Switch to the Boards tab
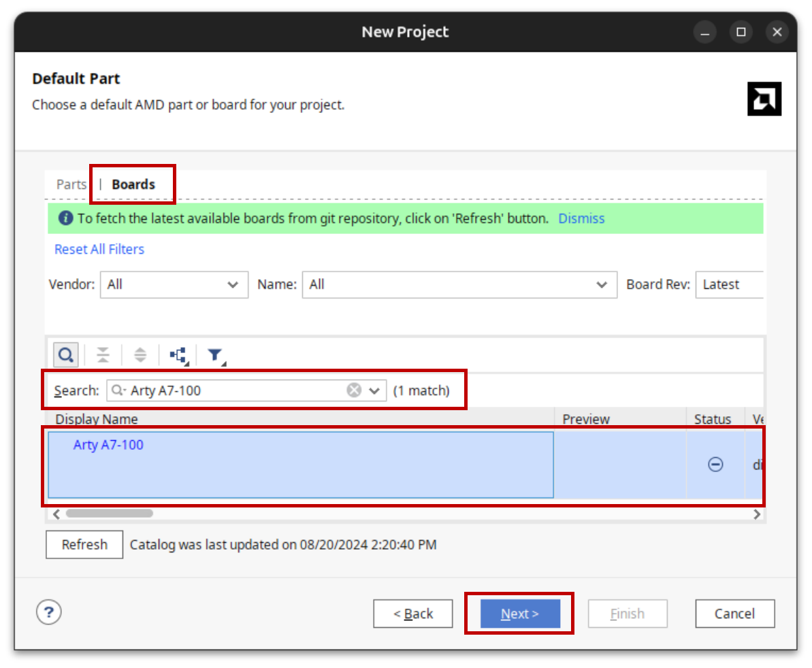The image size is (812, 668). pyautogui.click(x=133, y=184)
